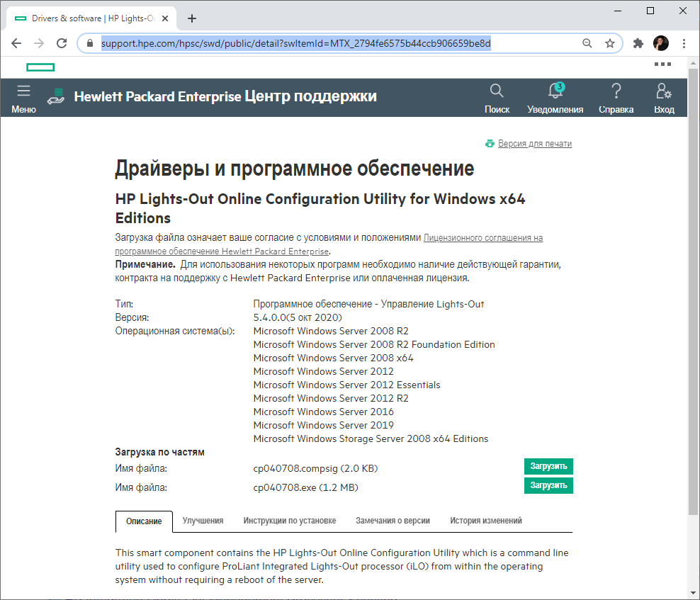This screenshot has width=700, height=600.
Task: Open the browser extensions puzzle icon
Action: 638,43
